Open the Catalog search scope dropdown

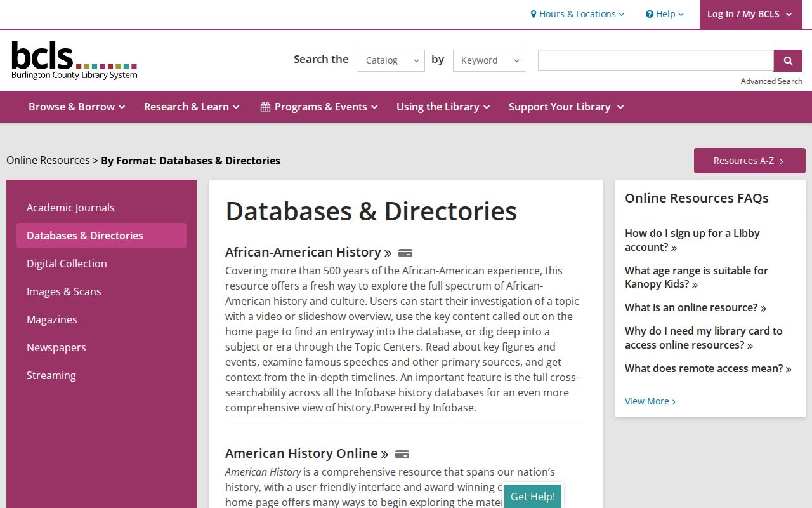click(x=391, y=60)
